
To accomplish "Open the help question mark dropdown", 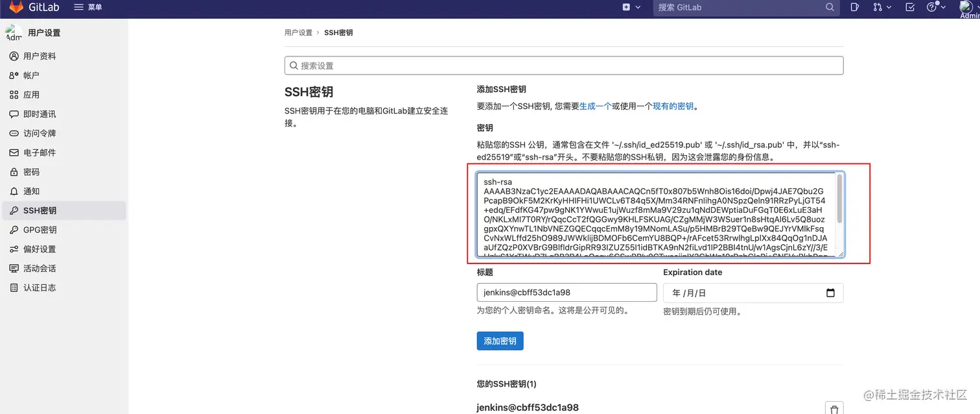I will tap(936, 7).
